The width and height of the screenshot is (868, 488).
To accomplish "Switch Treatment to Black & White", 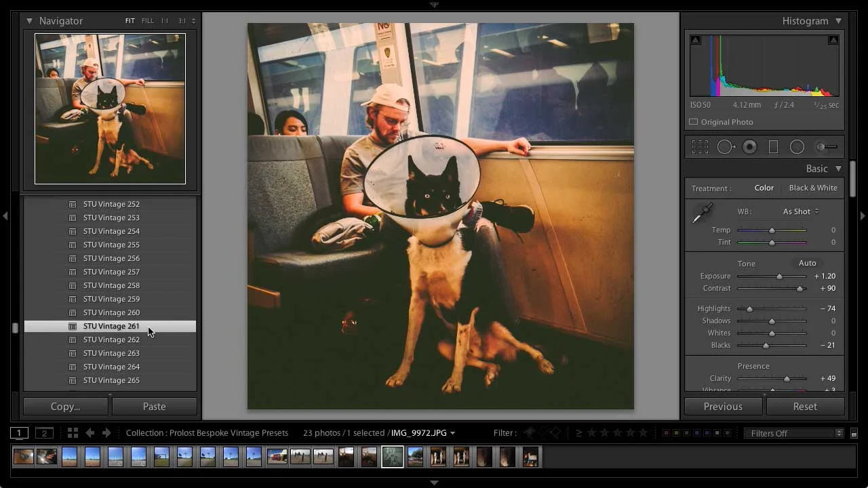I will 813,188.
